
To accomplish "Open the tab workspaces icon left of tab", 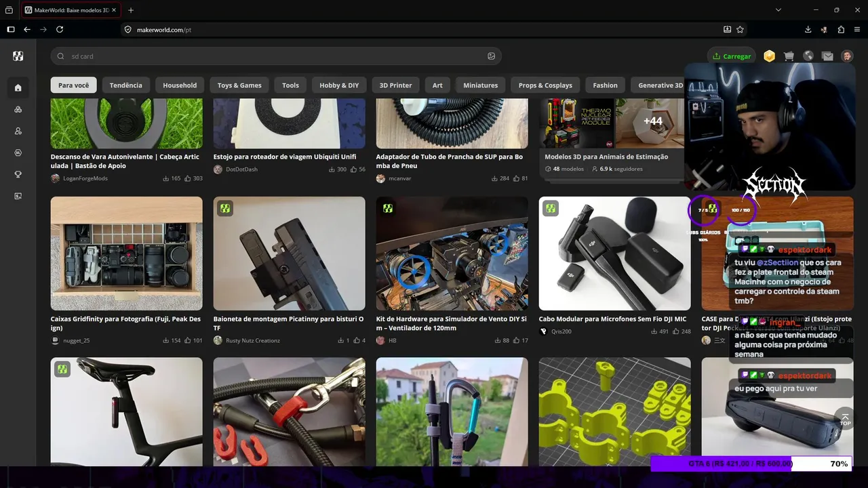I will pyautogui.click(x=9, y=10).
